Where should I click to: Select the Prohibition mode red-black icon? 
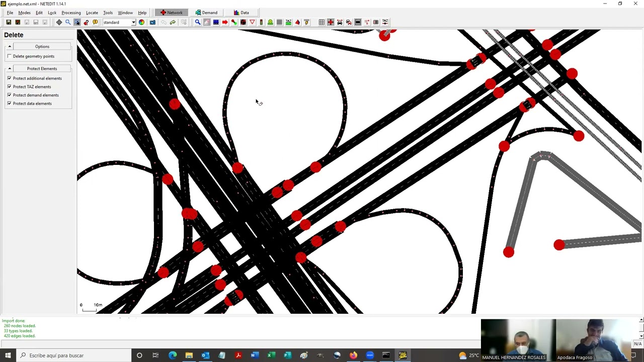243,22
